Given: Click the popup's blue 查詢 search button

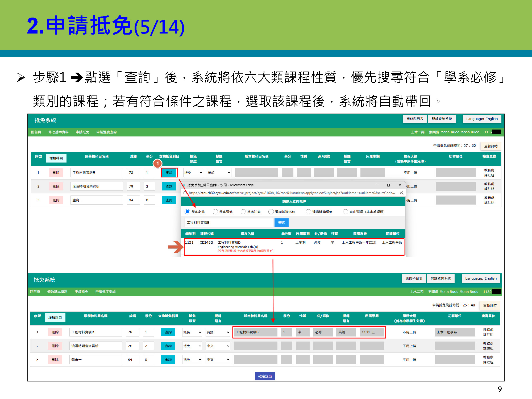Looking at the screenshot, I should [281, 223].
